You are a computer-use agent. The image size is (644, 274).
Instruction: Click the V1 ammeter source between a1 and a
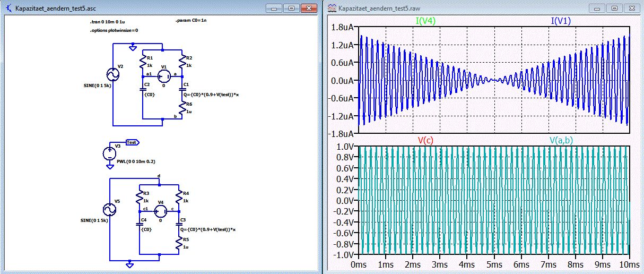coord(163,76)
